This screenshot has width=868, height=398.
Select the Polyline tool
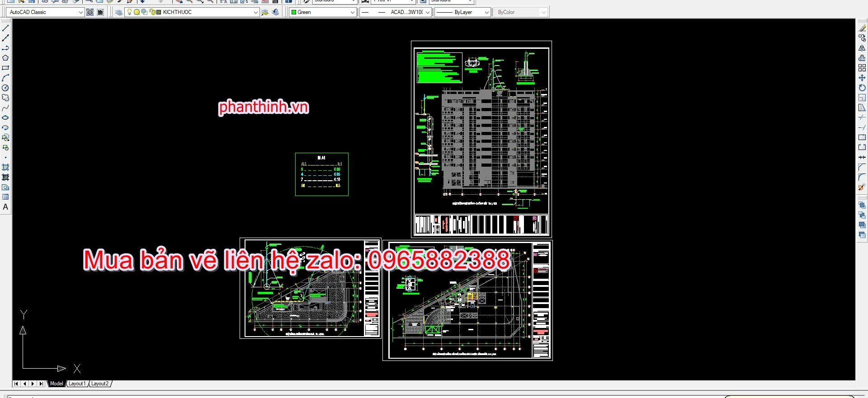pos(5,48)
